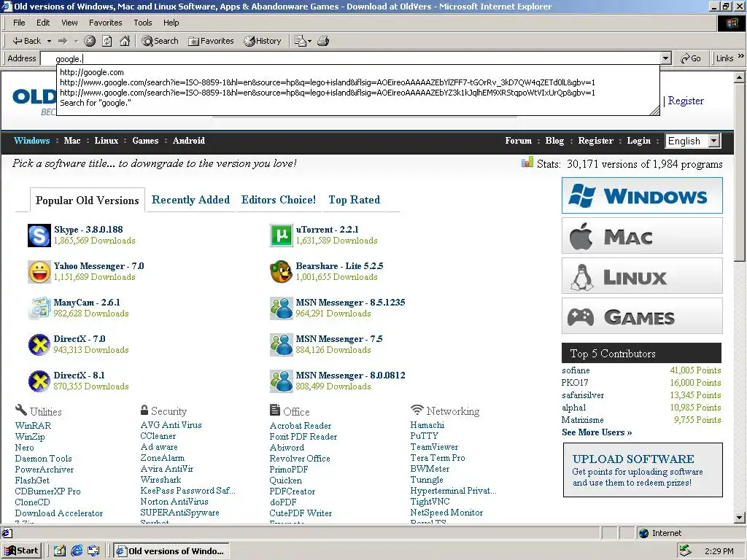Click the Games platform banner
This screenshot has width=747, height=560.
pos(642,316)
